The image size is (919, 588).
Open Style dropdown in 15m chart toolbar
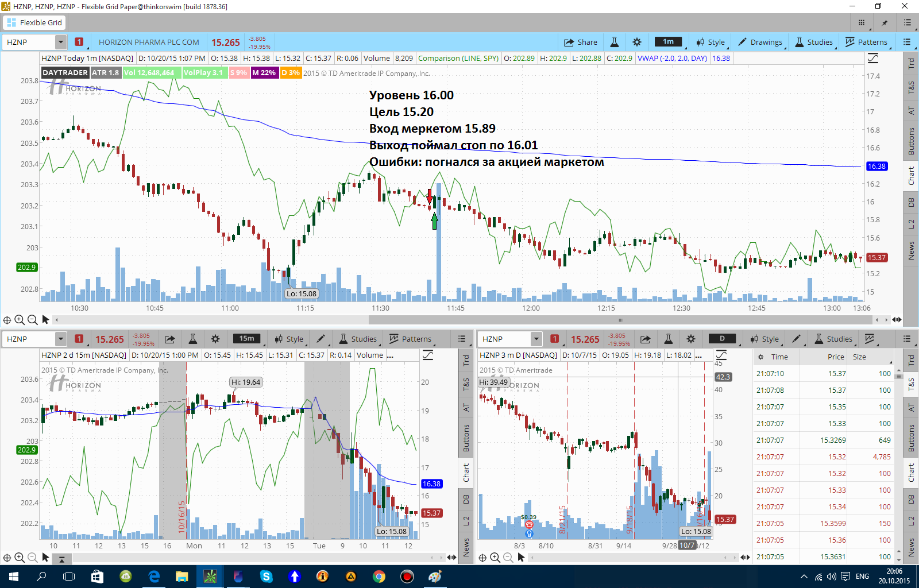point(289,339)
